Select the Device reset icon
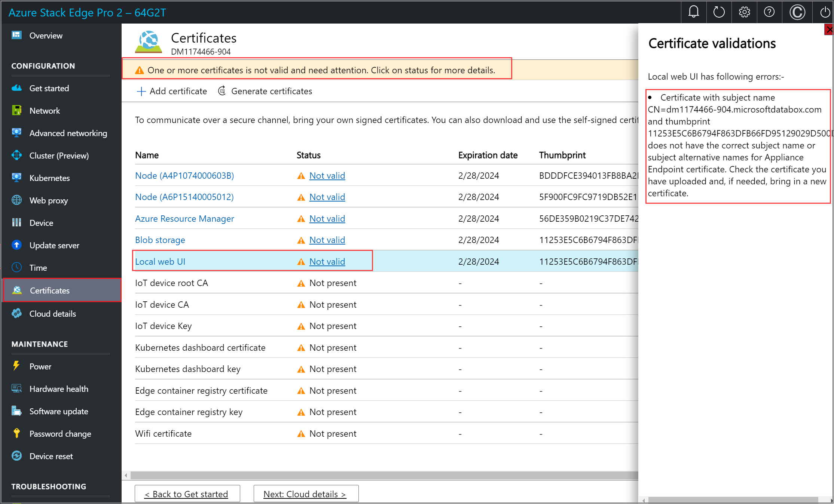This screenshot has height=504, width=834. click(17, 456)
